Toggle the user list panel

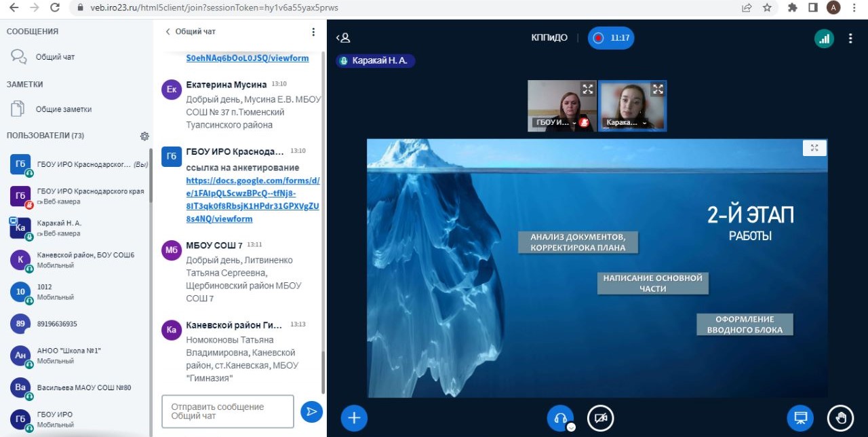343,39
